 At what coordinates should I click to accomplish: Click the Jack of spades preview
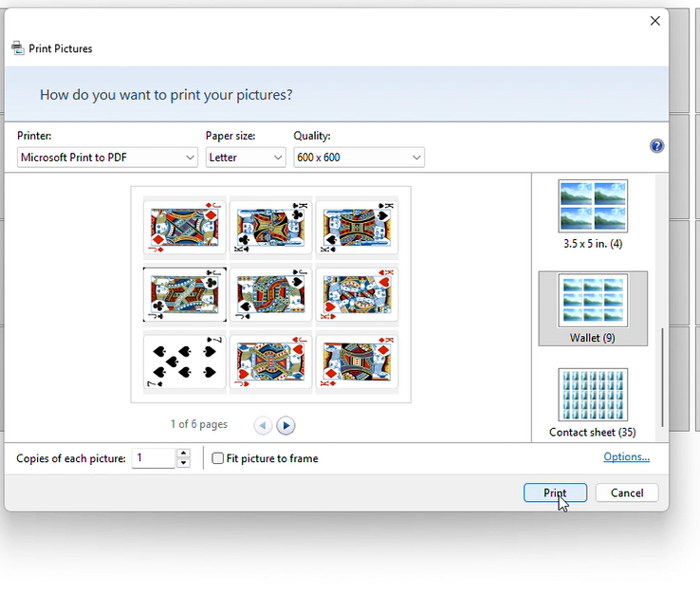click(270, 294)
